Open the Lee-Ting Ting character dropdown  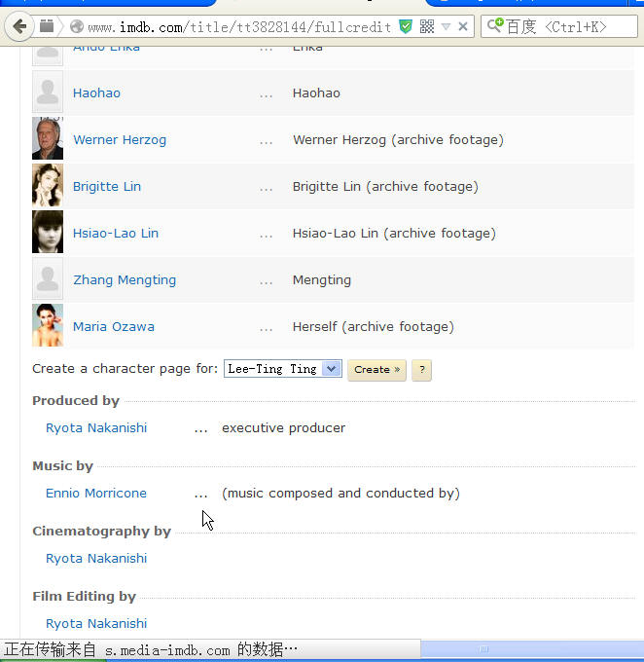tap(283, 369)
